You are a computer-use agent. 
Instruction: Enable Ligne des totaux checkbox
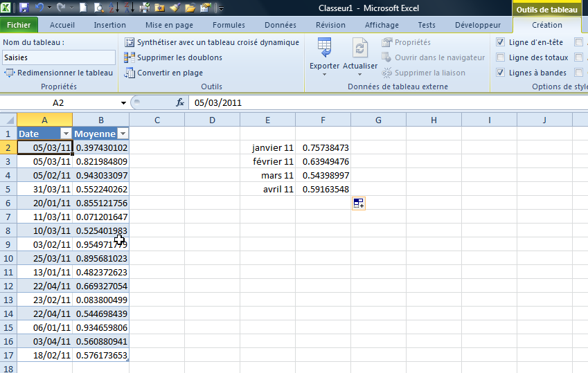point(500,57)
